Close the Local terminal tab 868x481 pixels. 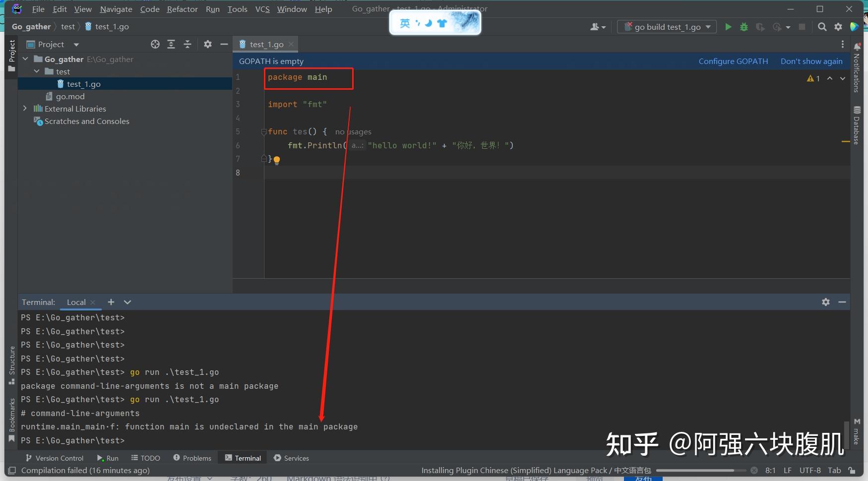[93, 302]
